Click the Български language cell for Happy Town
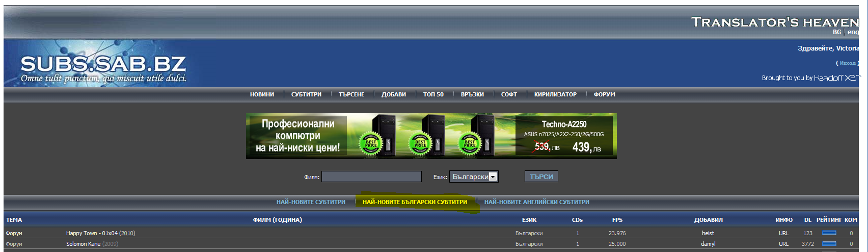Screen dimensions: 868x252 pyautogui.click(x=529, y=233)
